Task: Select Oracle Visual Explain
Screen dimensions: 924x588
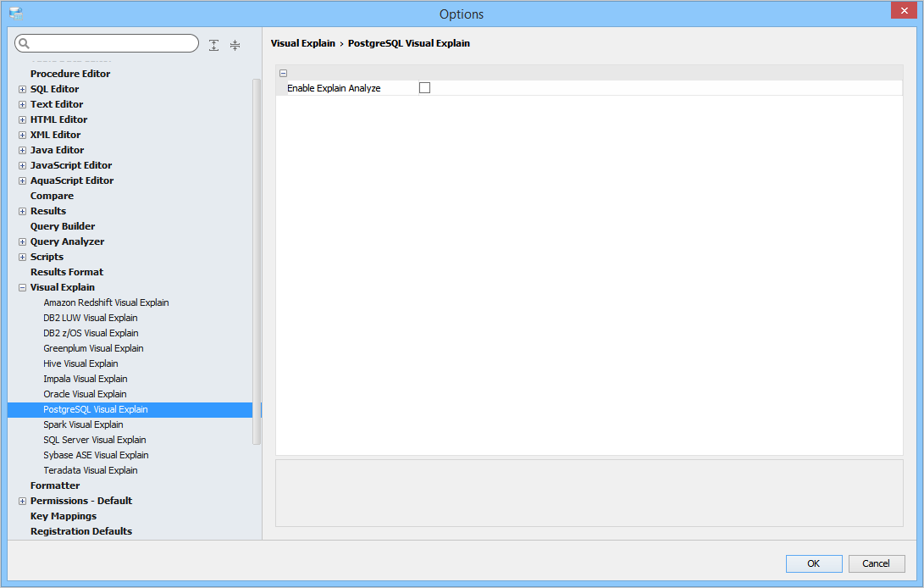Action: click(85, 394)
